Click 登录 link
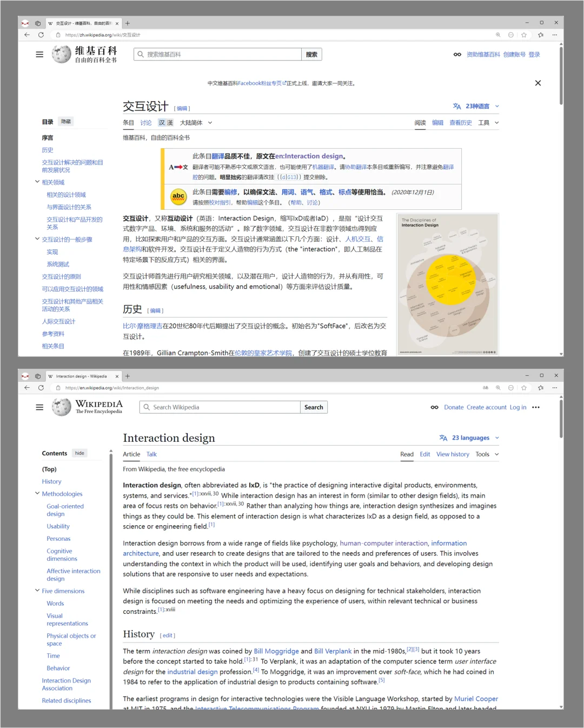The image size is (584, 728). point(534,55)
